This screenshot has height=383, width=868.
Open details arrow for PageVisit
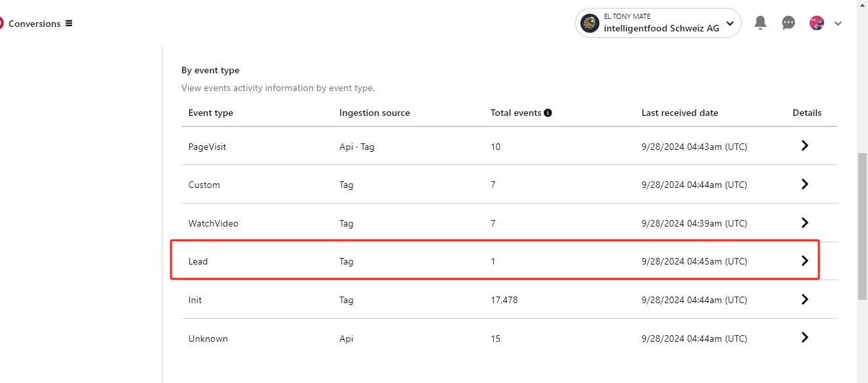pos(804,146)
